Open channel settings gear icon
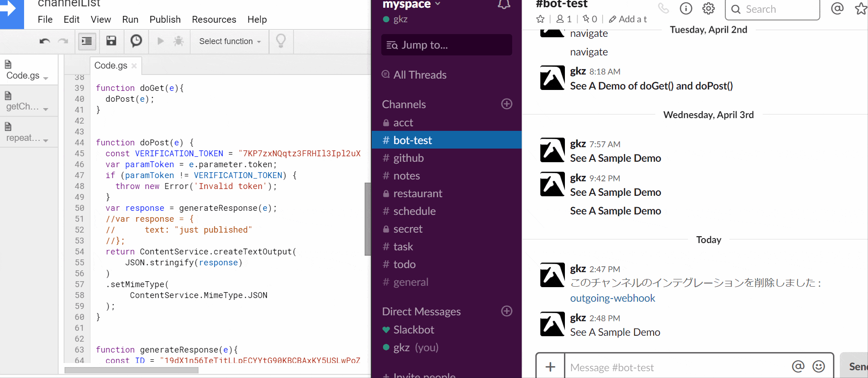The image size is (868, 378). (x=708, y=8)
